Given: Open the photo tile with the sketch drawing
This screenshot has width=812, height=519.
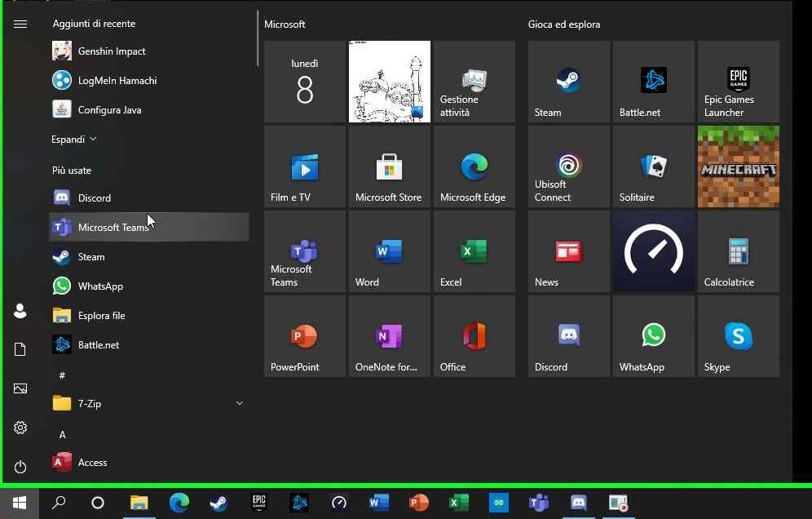Looking at the screenshot, I should coord(390,82).
